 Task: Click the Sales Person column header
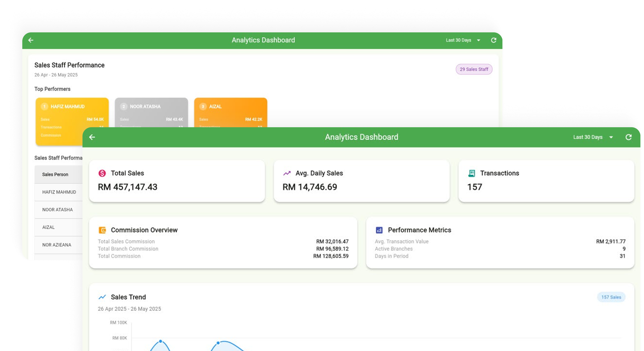[x=55, y=174]
